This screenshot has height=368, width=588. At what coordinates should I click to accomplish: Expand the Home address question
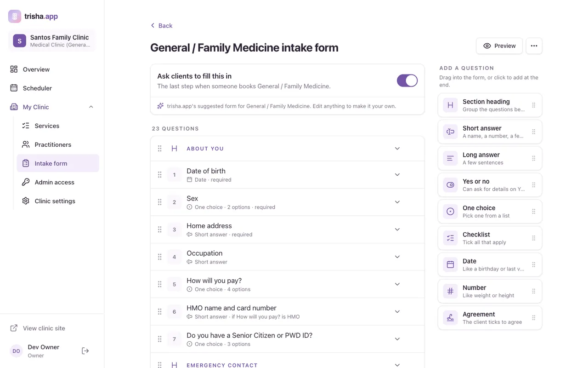(x=397, y=230)
